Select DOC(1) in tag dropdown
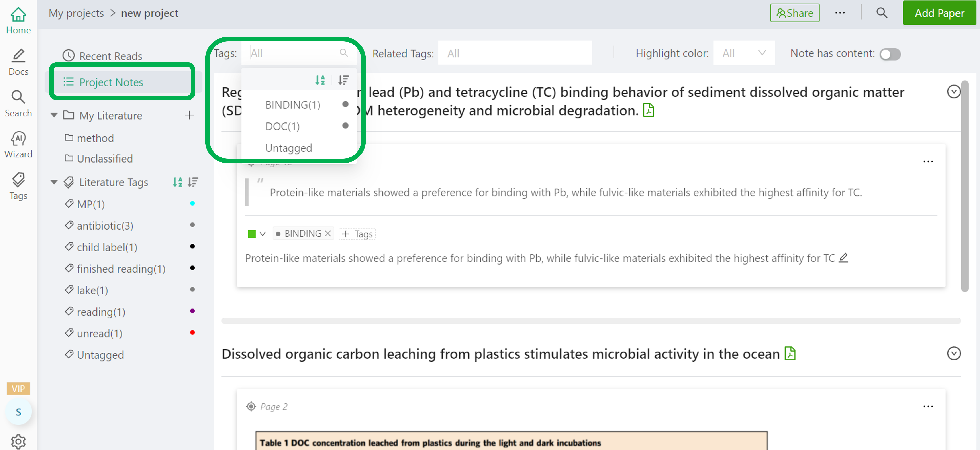980x450 pixels. (299, 126)
